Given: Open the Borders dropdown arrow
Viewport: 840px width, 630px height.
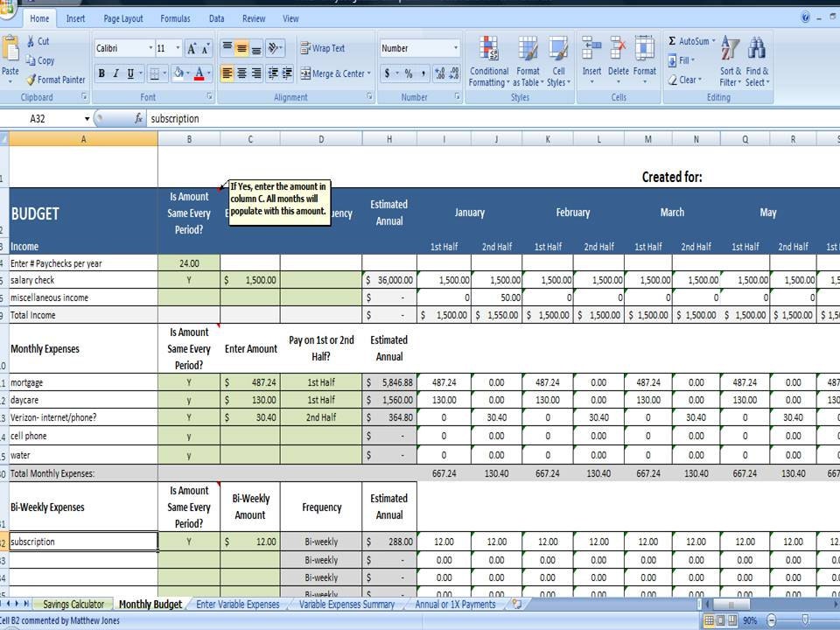Looking at the screenshot, I should [x=164, y=73].
